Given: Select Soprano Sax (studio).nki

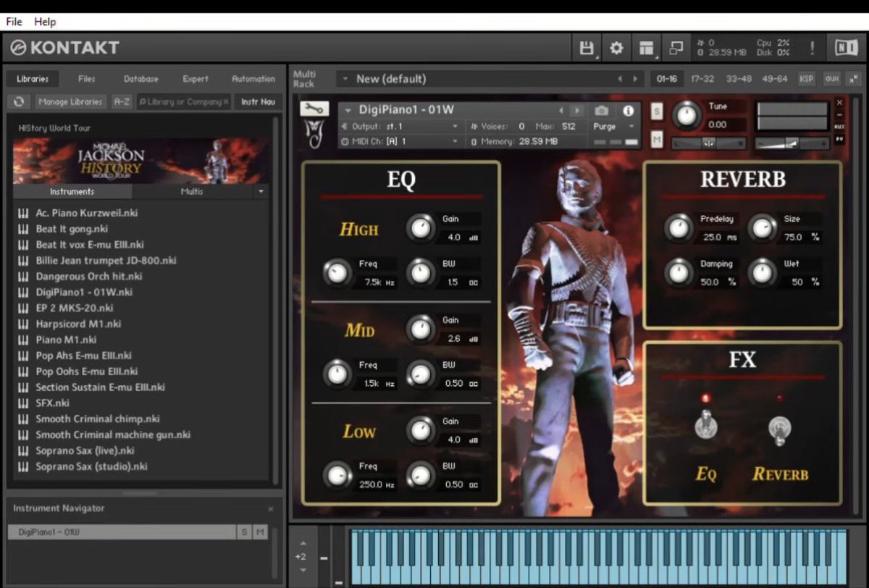Looking at the screenshot, I should 92,467.
